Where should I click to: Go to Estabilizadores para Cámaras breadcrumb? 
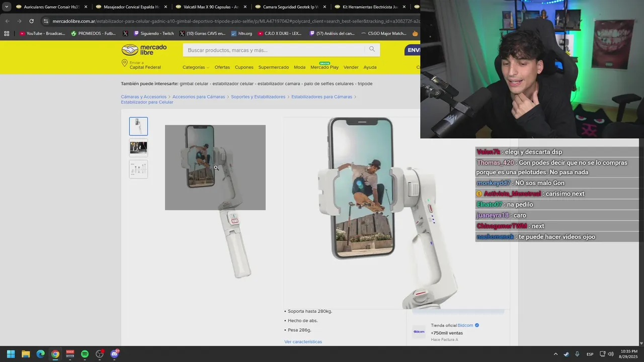pyautogui.click(x=321, y=97)
